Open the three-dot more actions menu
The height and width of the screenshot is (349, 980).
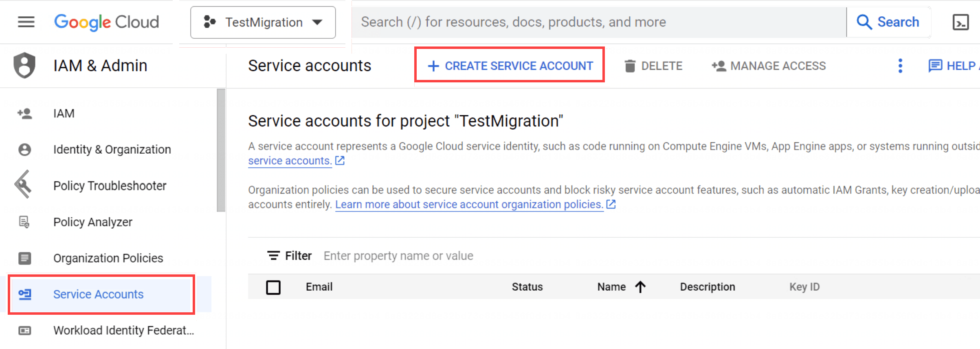pos(900,66)
